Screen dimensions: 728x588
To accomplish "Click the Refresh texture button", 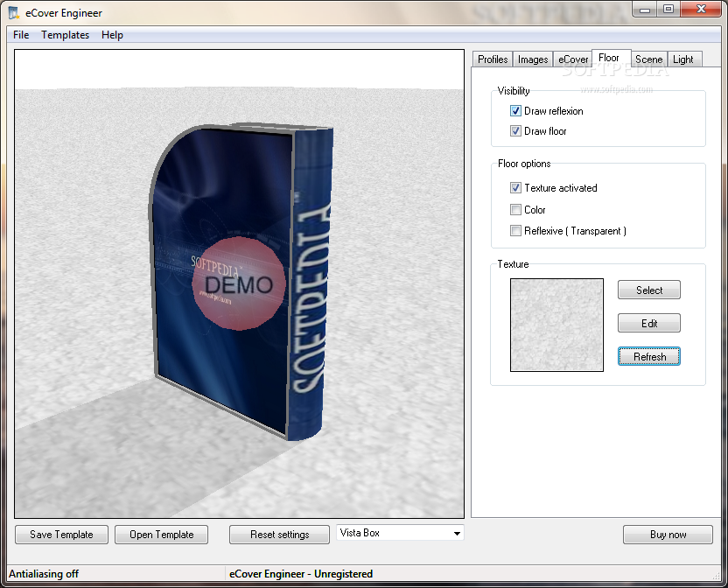I will tap(649, 356).
